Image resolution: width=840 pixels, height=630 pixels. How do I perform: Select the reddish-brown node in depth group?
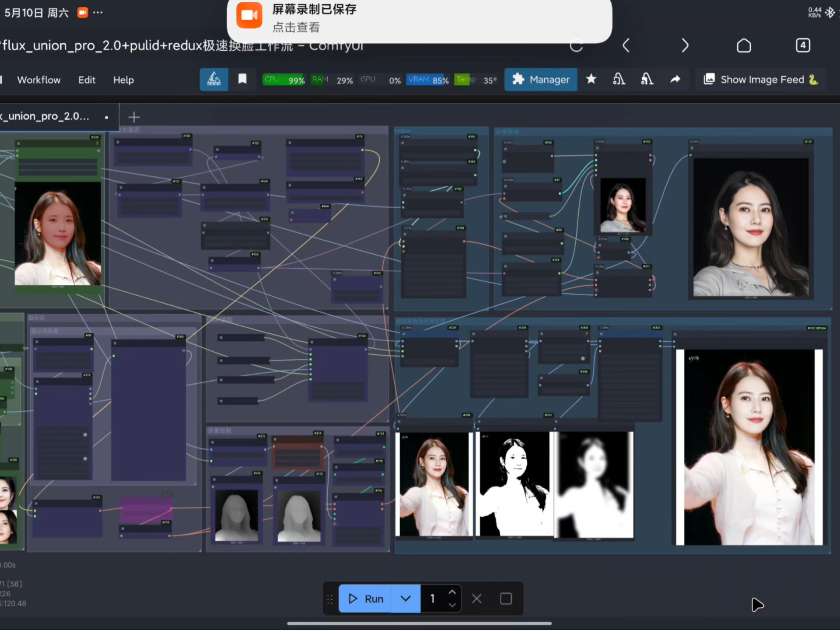297,452
